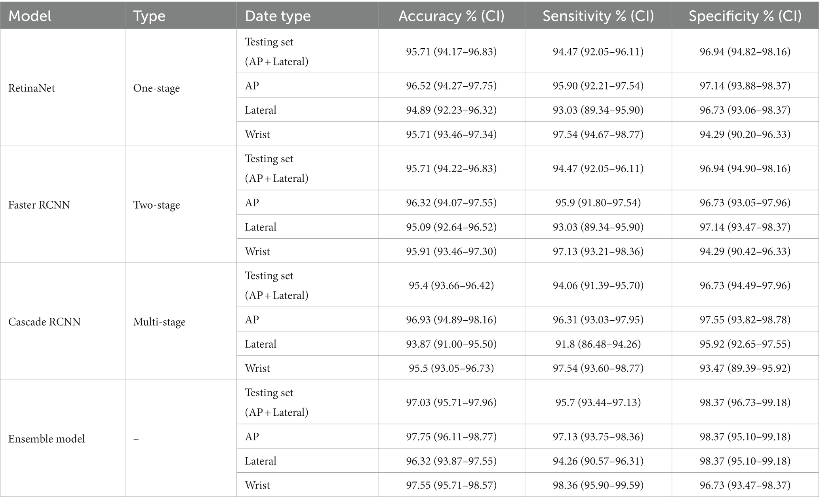819x504 pixels.
Task: Click the Accuracy % (CI) column header
Action: coord(451,16)
